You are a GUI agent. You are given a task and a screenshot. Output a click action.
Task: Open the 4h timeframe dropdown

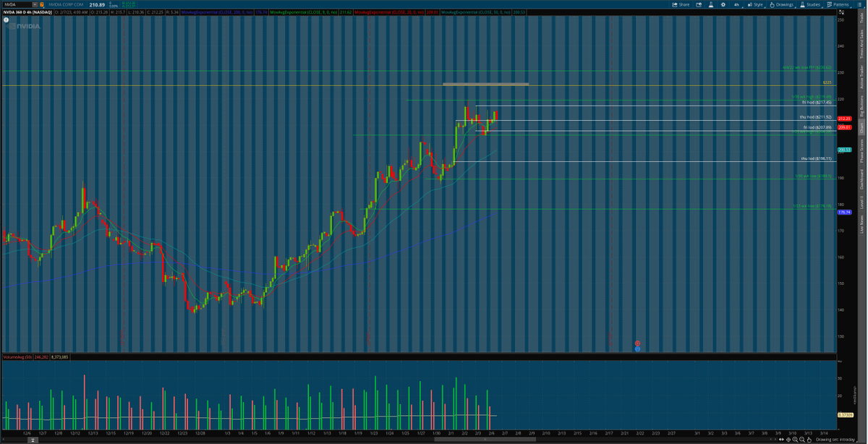tap(736, 4)
